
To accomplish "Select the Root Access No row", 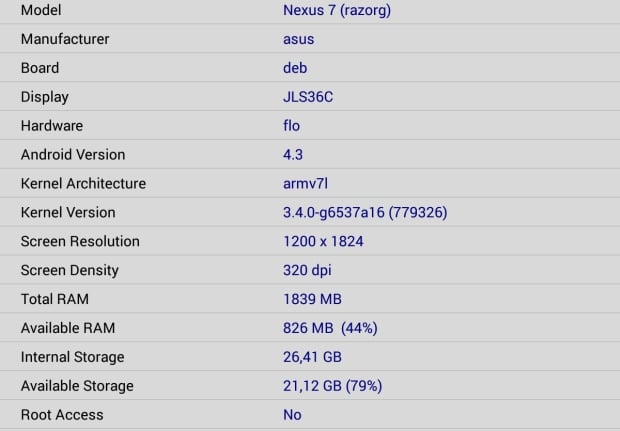I will 310,415.
